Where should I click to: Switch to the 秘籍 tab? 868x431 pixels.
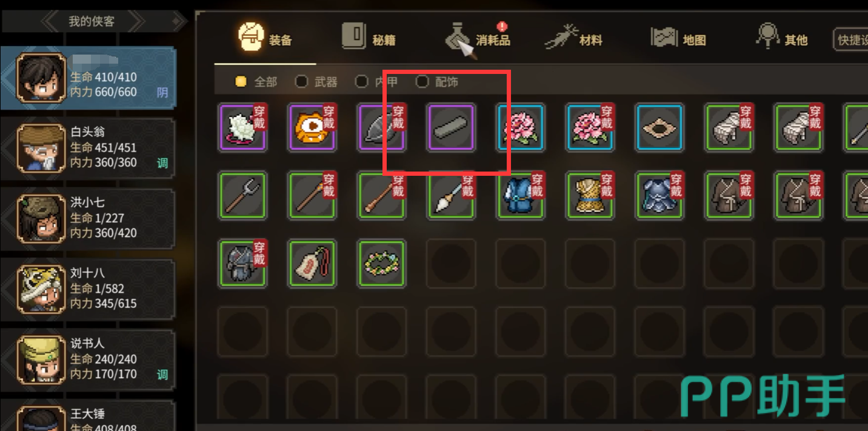[x=369, y=39]
